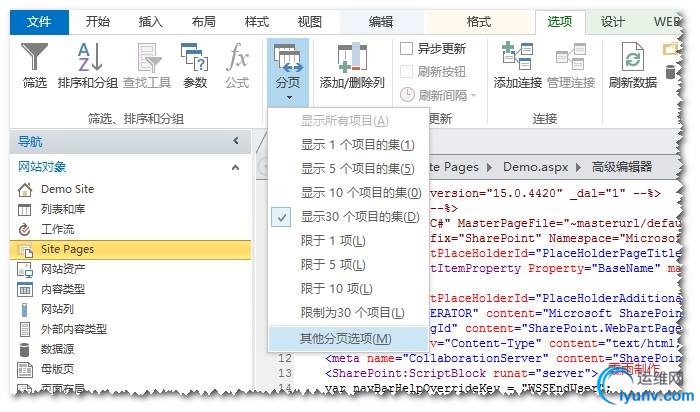This screenshot has width=700, height=412.
Task: Click the Demo.aspx breadcrumb link
Action: click(535, 167)
